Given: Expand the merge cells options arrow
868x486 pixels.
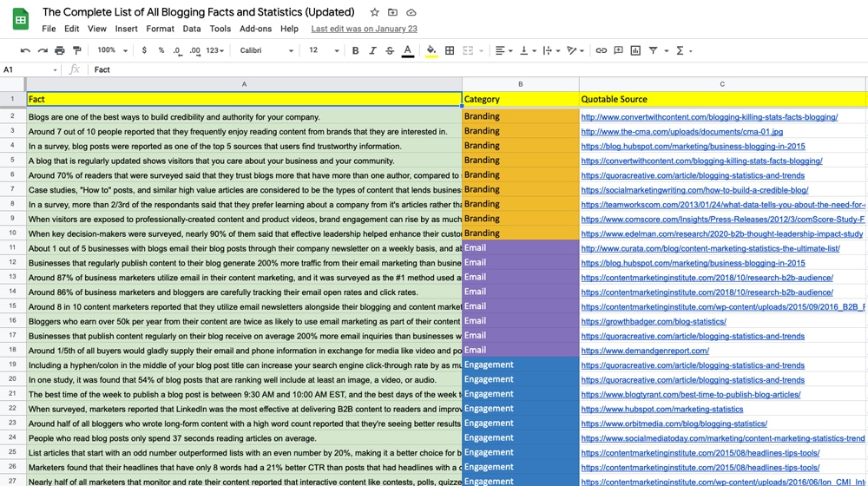Looking at the screenshot, I should point(481,51).
